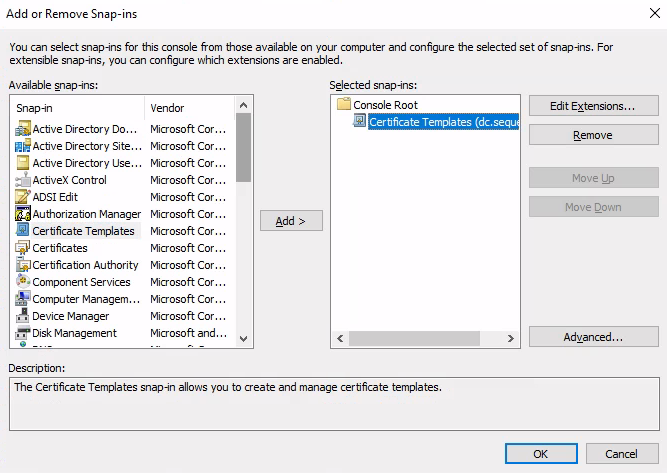Select the ADSI Edit icon
667x473 pixels.
[23, 197]
